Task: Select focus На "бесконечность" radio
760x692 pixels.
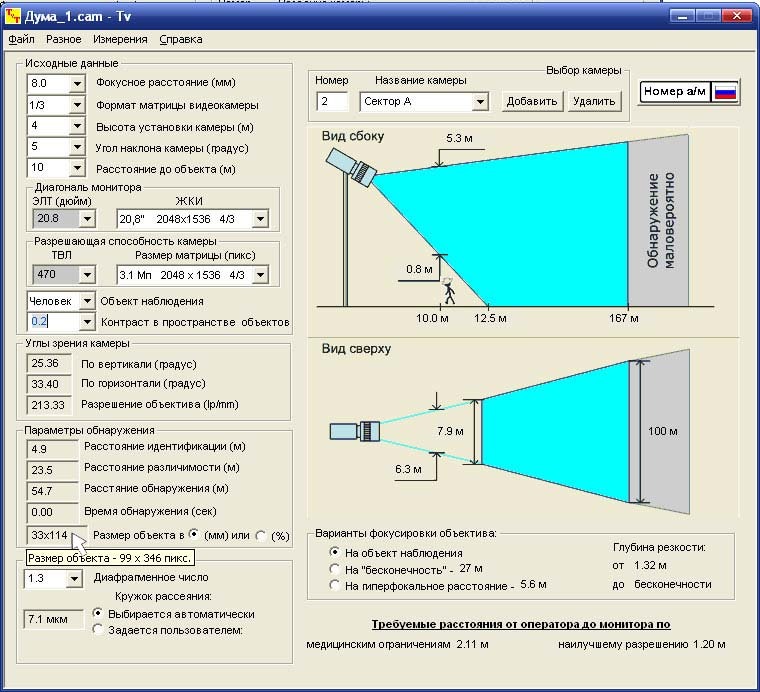Action: [334, 568]
